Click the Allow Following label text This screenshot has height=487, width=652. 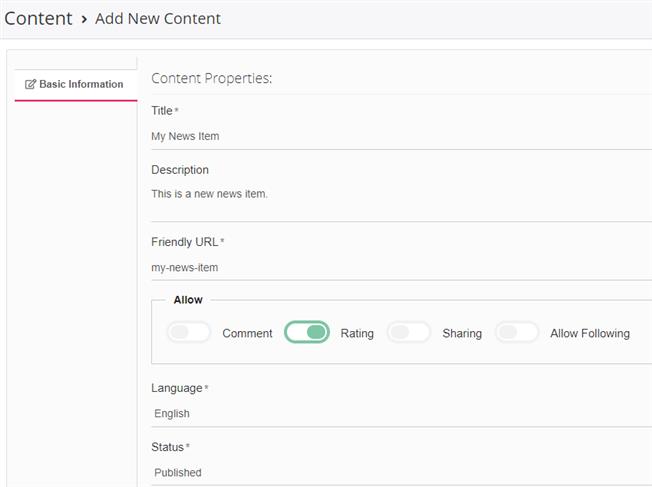pyautogui.click(x=590, y=333)
